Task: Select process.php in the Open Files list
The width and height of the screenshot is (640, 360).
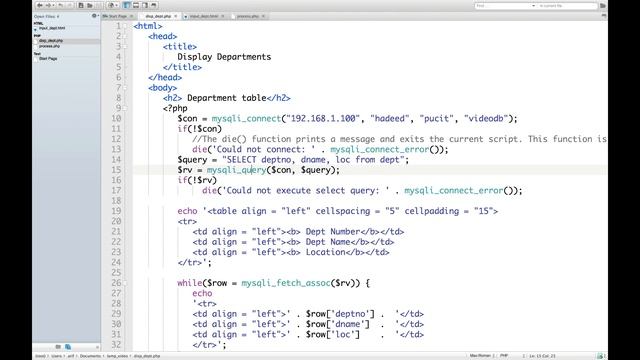Action: click(x=49, y=46)
